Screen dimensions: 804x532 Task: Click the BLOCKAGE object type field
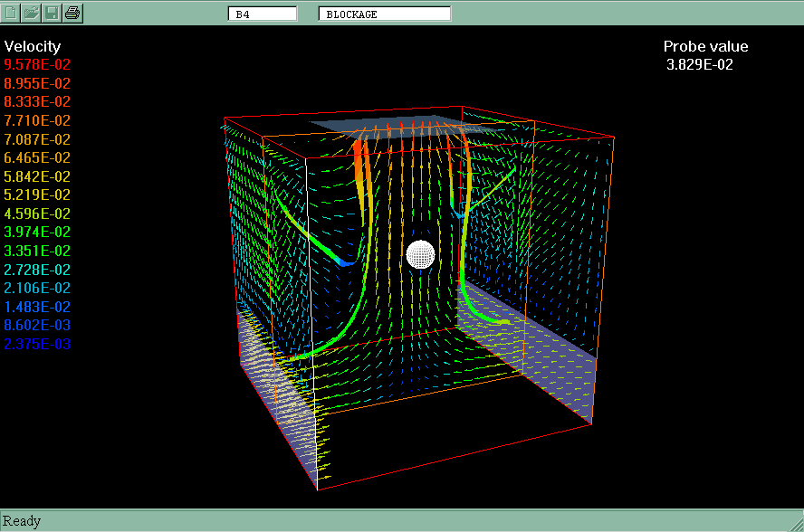coord(384,14)
